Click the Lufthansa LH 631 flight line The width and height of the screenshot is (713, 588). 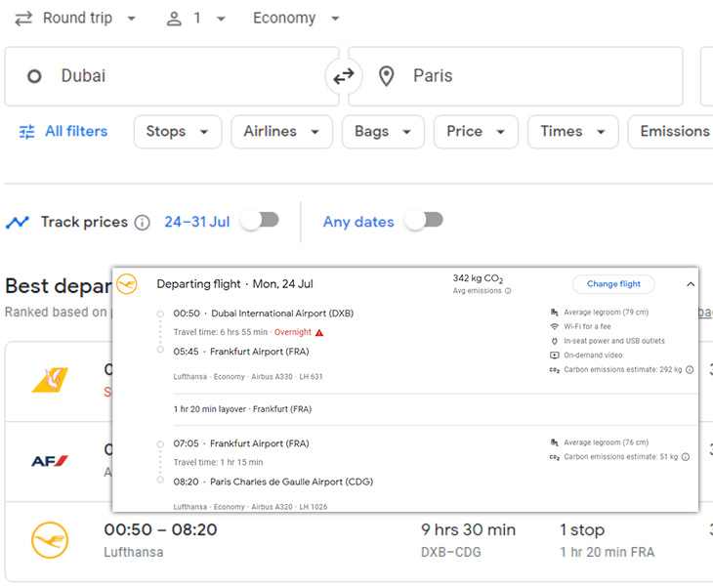click(248, 377)
